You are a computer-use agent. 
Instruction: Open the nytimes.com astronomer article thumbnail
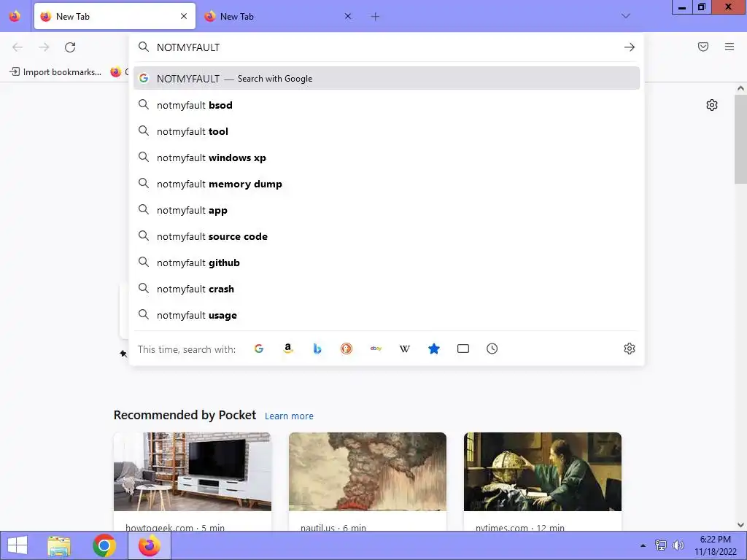tap(543, 472)
